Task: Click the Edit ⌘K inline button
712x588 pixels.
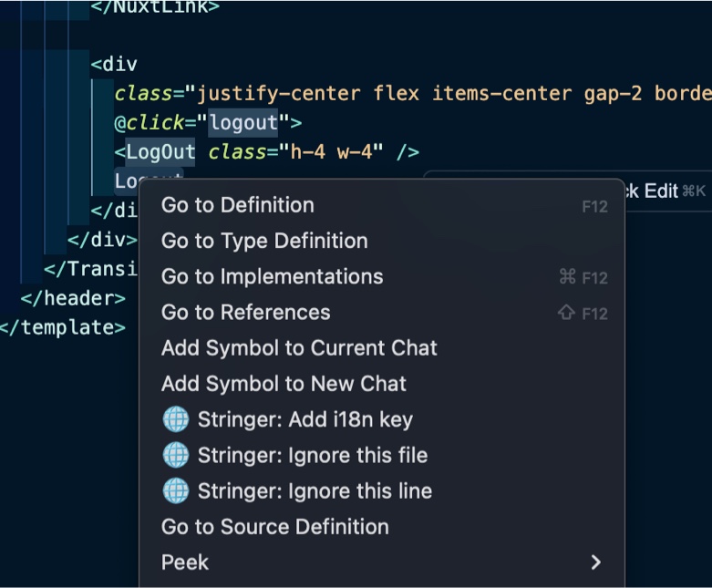Action: [x=666, y=191]
